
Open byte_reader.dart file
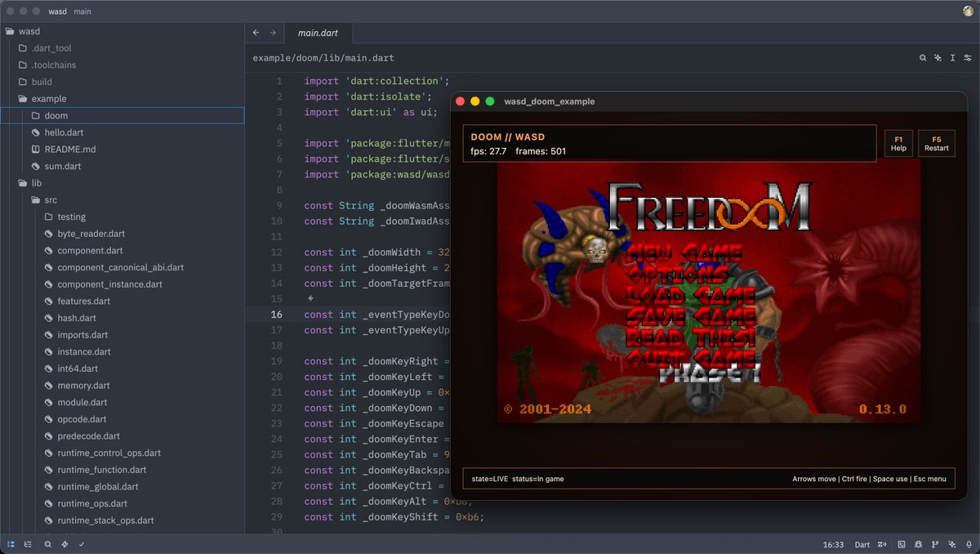[x=122, y=234]
